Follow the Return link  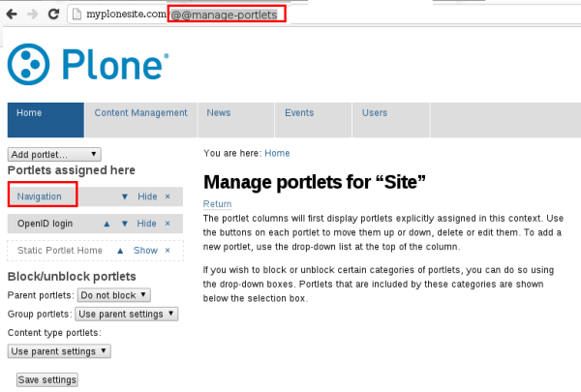click(217, 204)
